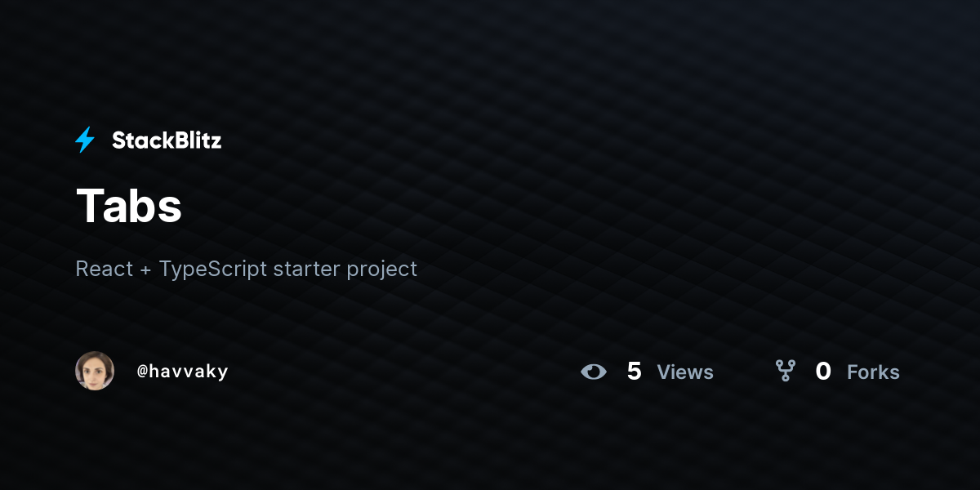This screenshot has height=490, width=980.
Task: Open the Tabs project title
Action: (128, 205)
